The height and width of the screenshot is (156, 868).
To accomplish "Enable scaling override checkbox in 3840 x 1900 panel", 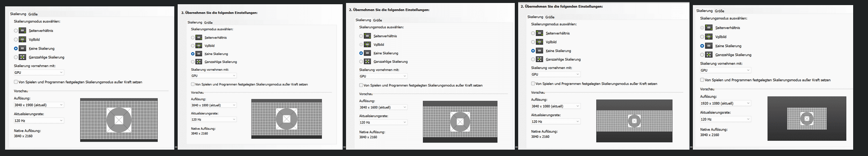I will pyautogui.click(x=16, y=82).
